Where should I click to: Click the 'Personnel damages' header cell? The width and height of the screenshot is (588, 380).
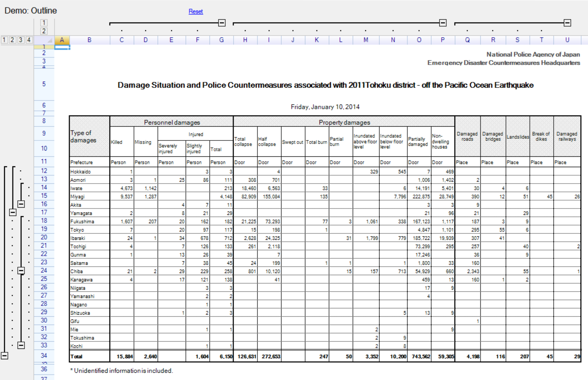click(172, 122)
